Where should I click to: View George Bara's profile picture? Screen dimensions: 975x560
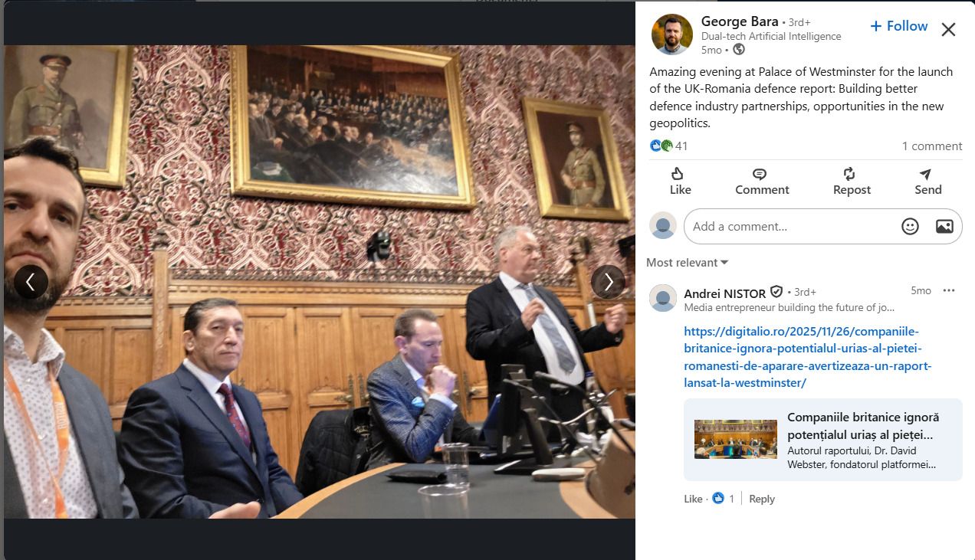click(671, 34)
